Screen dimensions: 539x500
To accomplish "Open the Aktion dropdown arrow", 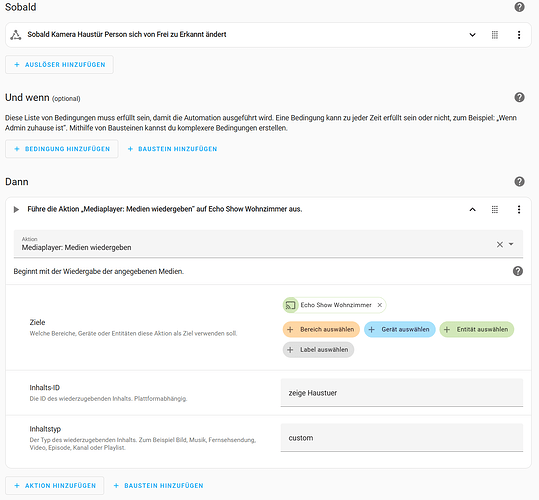I will (x=511, y=244).
